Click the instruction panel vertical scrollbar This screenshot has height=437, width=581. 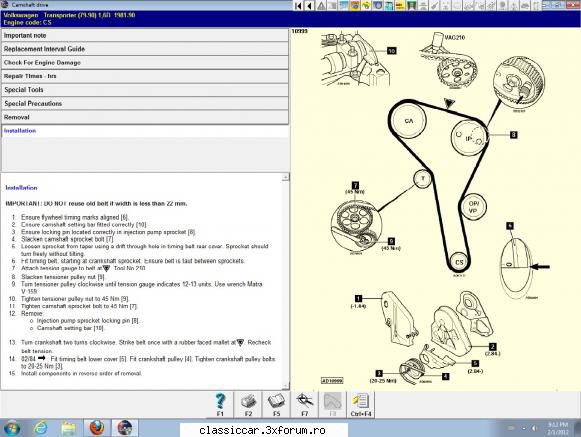285,282
